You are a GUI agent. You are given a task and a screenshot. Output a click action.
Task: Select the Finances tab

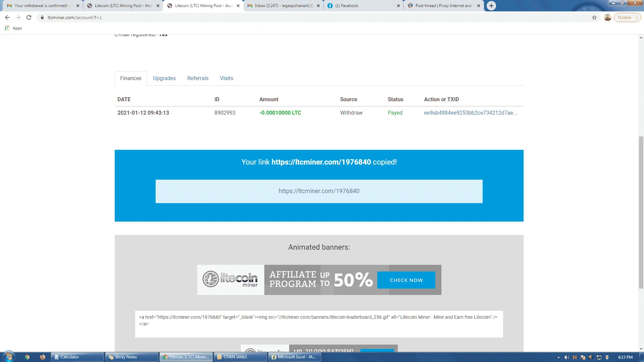131,78
